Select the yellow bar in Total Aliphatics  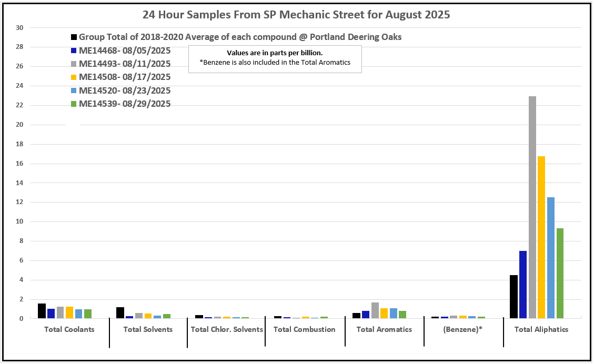click(x=541, y=237)
